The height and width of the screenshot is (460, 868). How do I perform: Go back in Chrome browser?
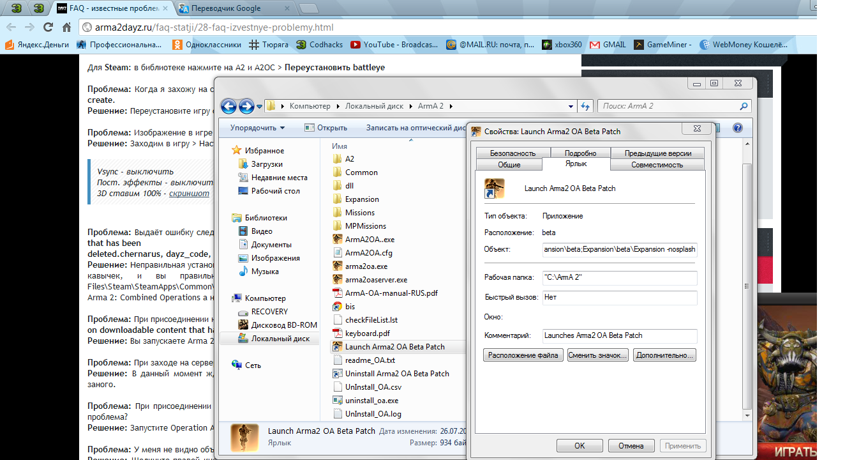coord(11,27)
